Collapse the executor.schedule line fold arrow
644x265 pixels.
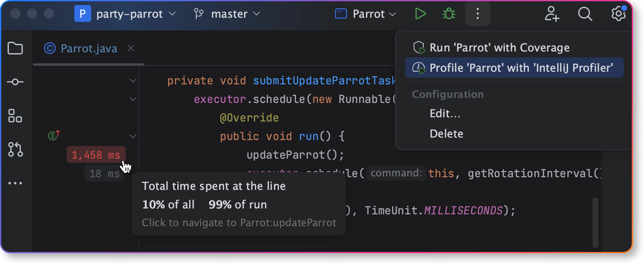coord(133,99)
